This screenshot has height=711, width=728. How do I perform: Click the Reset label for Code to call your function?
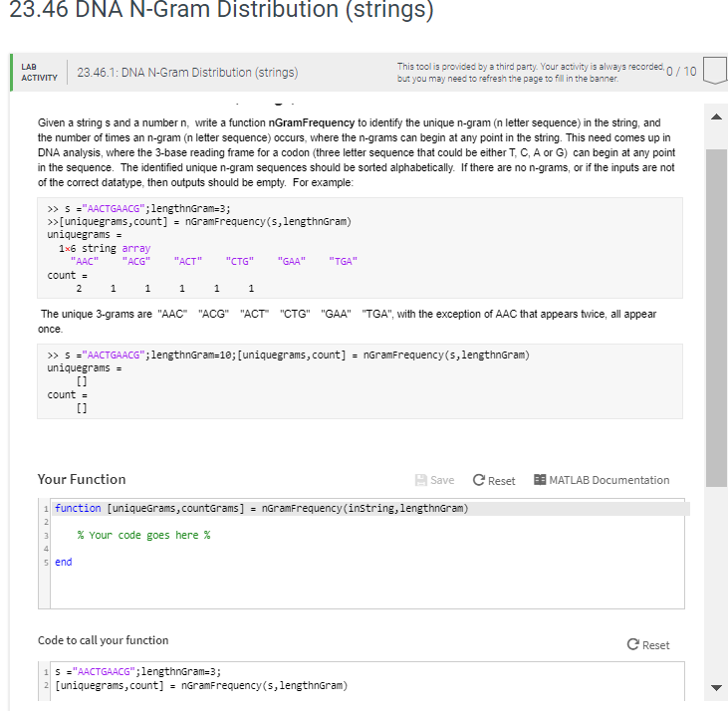click(655, 645)
